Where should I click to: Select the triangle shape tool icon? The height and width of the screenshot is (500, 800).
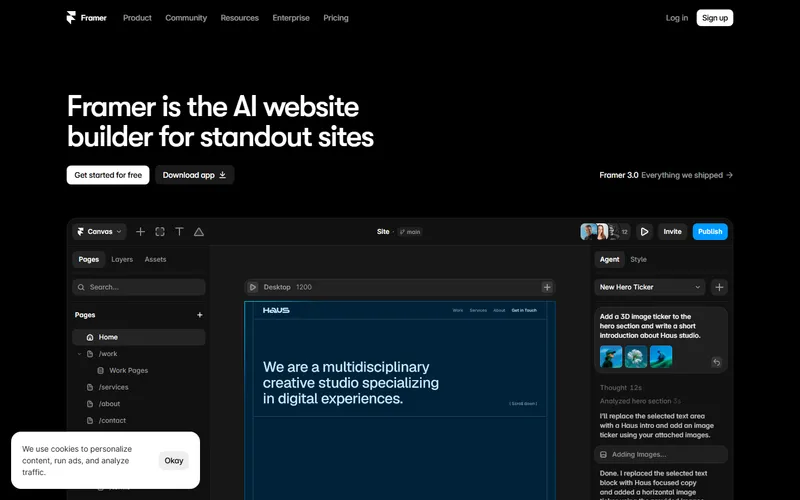(198, 232)
